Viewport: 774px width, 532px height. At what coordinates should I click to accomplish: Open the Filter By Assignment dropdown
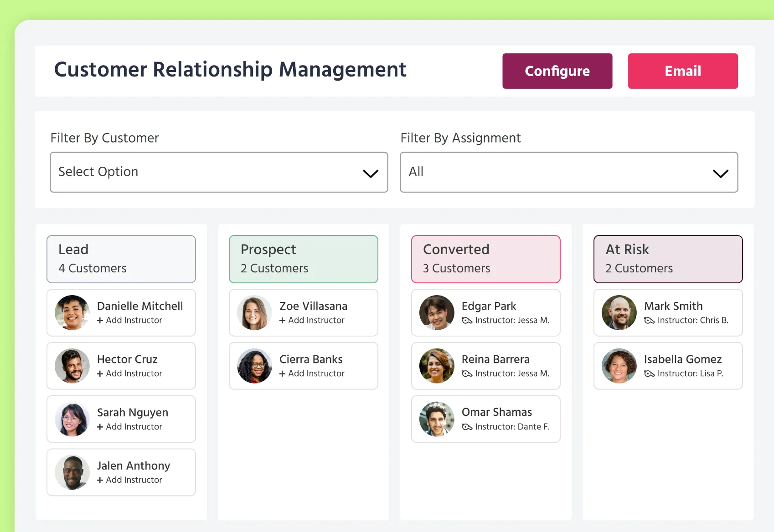click(569, 172)
